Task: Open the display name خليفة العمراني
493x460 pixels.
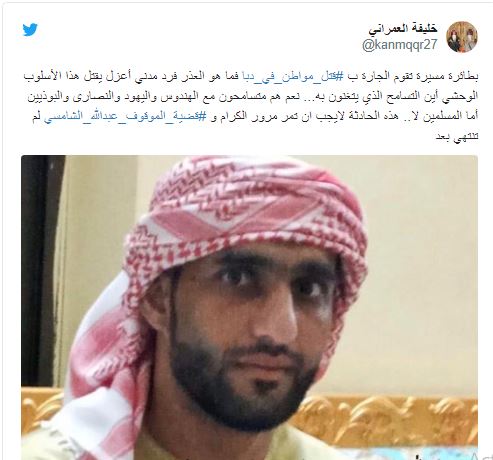Action: pyautogui.click(x=403, y=29)
